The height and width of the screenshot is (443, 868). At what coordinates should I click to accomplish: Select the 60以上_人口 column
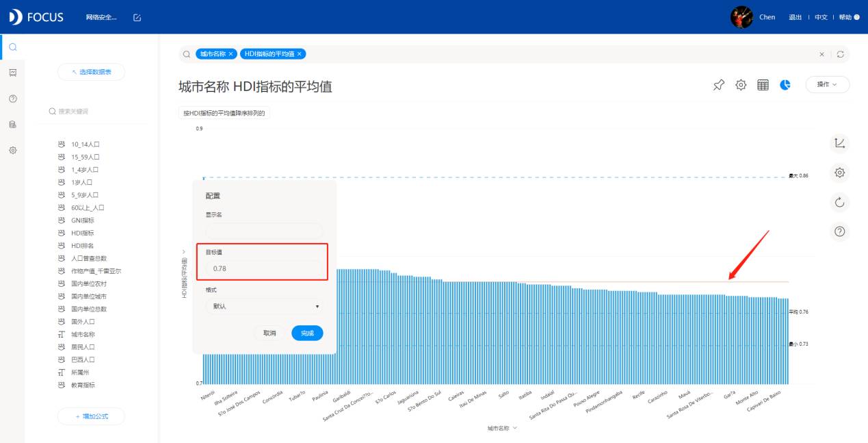(88, 207)
